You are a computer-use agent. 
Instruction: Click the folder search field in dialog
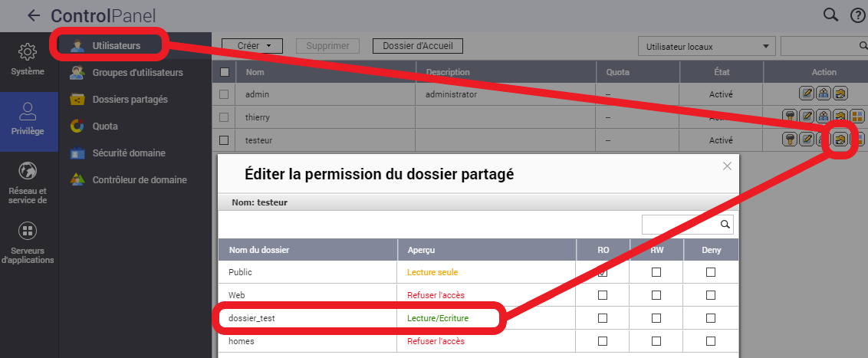[x=679, y=225]
